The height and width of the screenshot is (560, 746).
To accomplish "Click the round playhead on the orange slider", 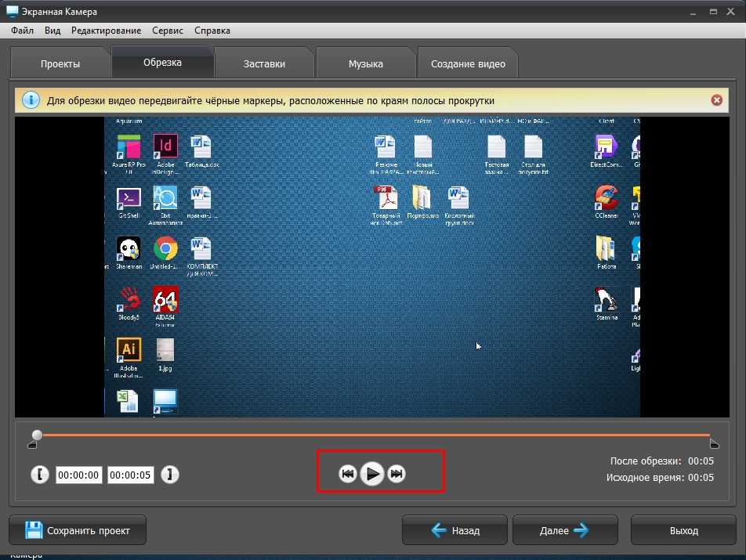I will click(37, 435).
